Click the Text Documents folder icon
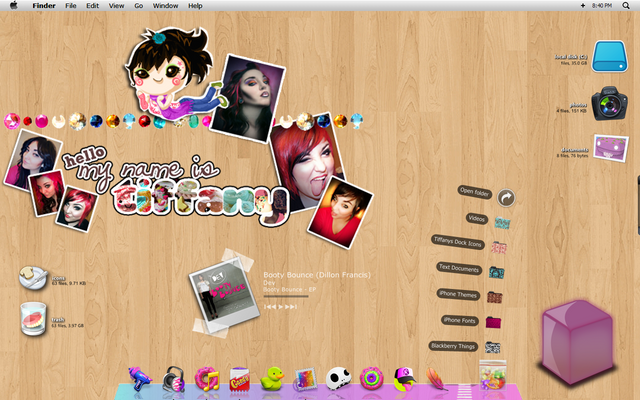 496,272
